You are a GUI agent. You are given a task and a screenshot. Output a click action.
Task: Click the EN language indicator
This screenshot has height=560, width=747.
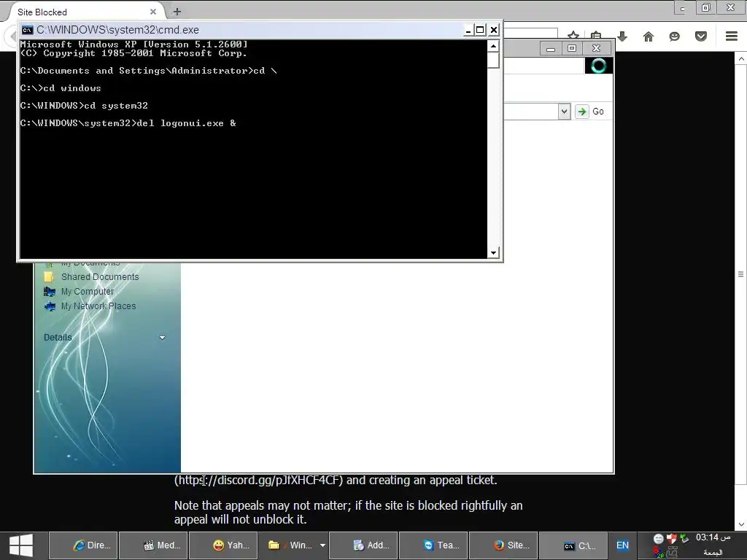point(622,545)
